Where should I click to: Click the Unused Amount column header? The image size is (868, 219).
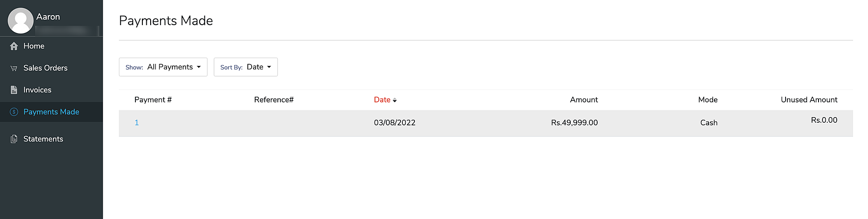pyautogui.click(x=809, y=100)
